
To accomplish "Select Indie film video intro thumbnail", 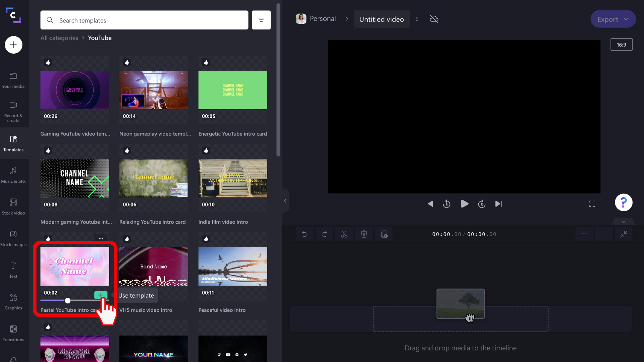I will click(233, 178).
